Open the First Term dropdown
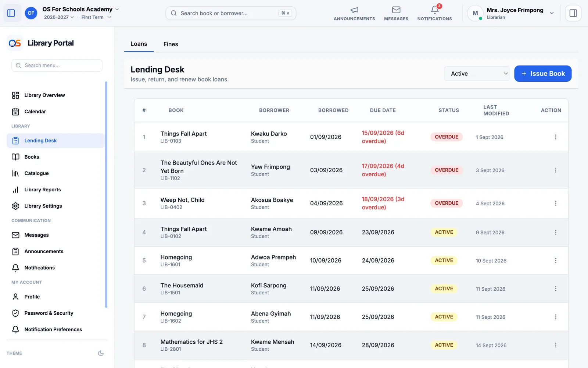Image resolution: width=588 pixels, height=368 pixels. (96, 17)
